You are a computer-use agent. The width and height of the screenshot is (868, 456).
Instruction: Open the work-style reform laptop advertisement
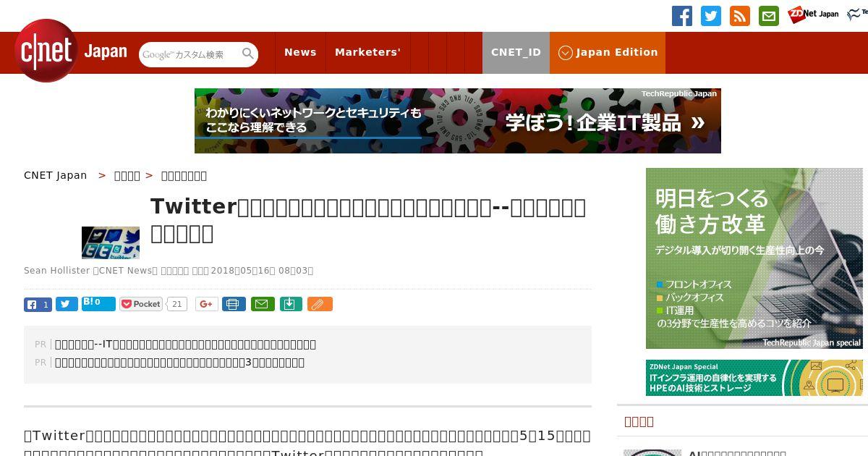click(x=754, y=258)
